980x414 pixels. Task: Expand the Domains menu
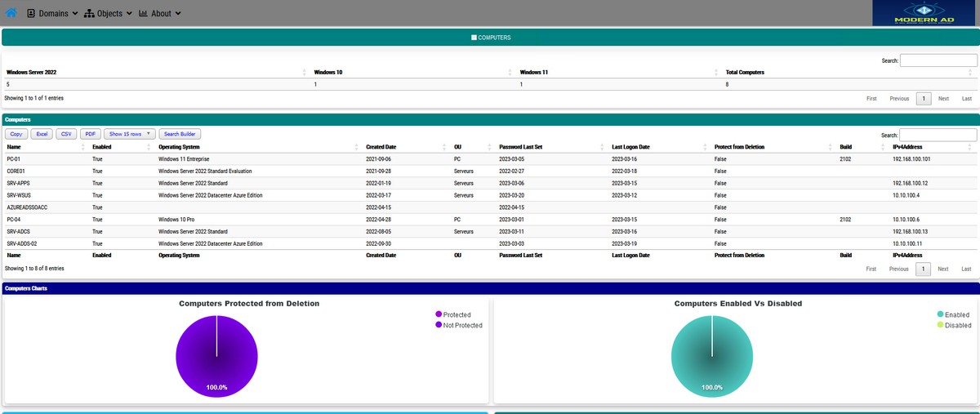coord(52,13)
